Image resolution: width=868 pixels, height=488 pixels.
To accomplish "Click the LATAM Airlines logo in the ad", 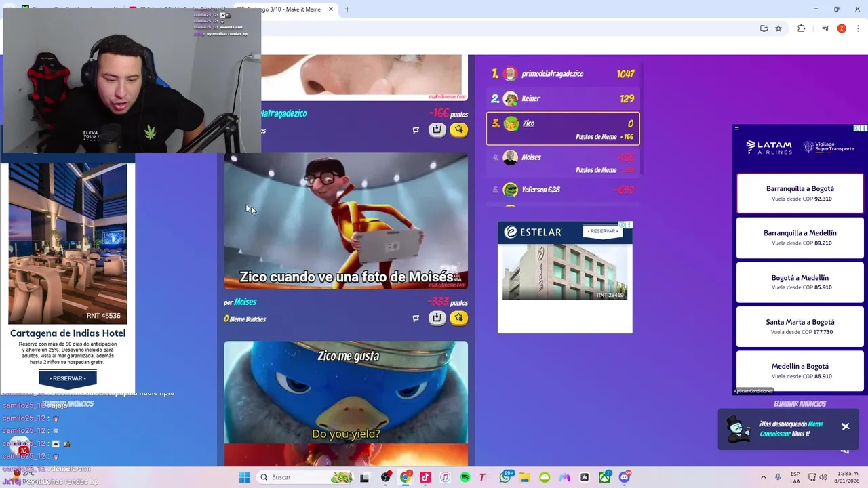I will point(769,147).
